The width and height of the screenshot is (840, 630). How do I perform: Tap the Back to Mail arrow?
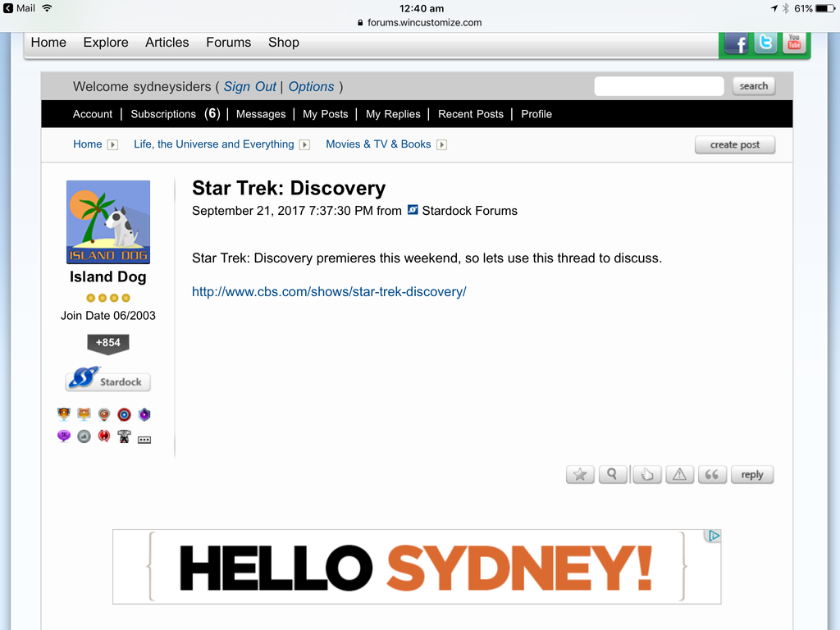click(x=8, y=8)
